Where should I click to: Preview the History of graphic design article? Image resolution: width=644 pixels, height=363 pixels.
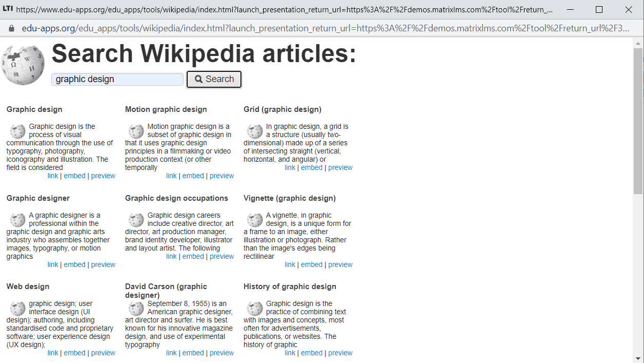point(340,353)
